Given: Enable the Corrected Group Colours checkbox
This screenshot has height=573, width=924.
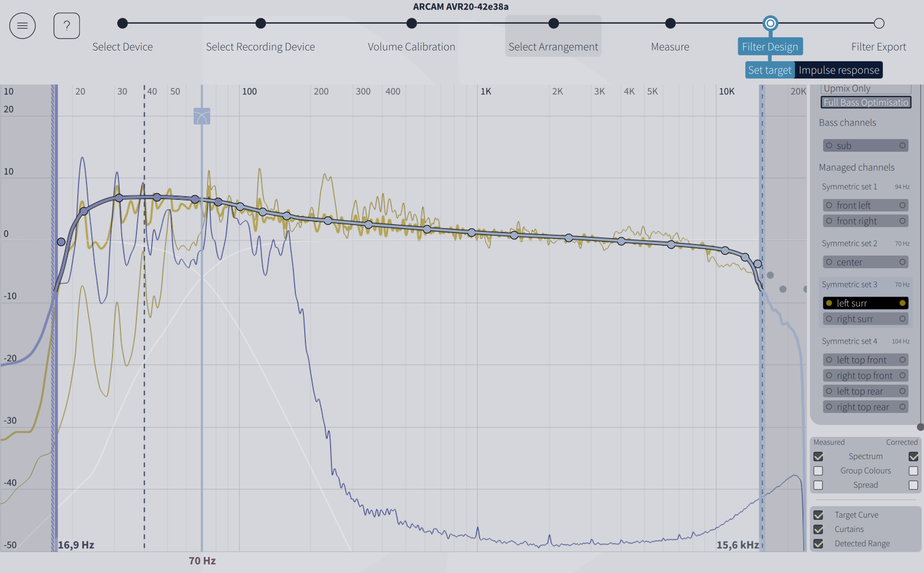Looking at the screenshot, I should (913, 471).
